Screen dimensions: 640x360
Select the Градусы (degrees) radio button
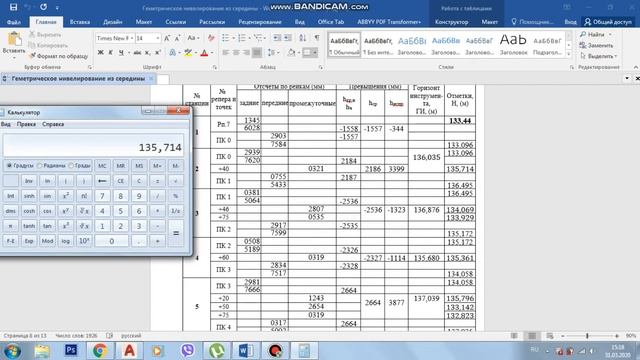[9, 166]
